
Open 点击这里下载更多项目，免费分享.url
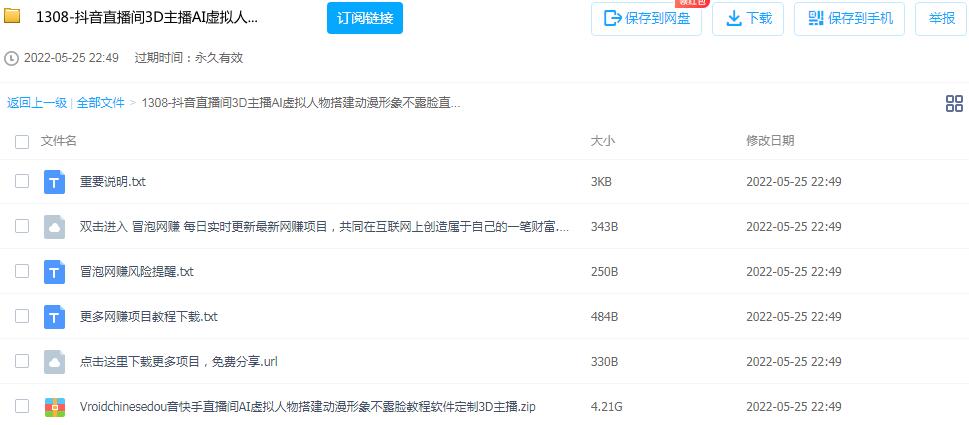179,361
